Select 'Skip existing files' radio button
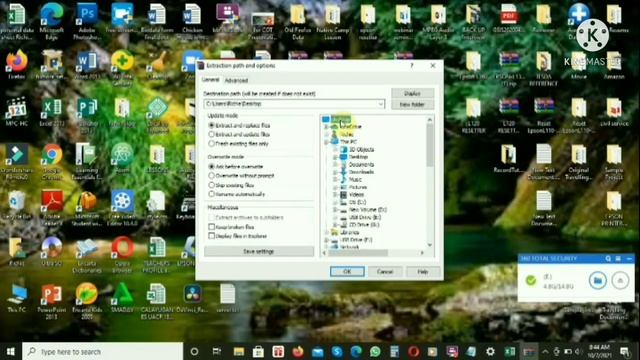 211,185
